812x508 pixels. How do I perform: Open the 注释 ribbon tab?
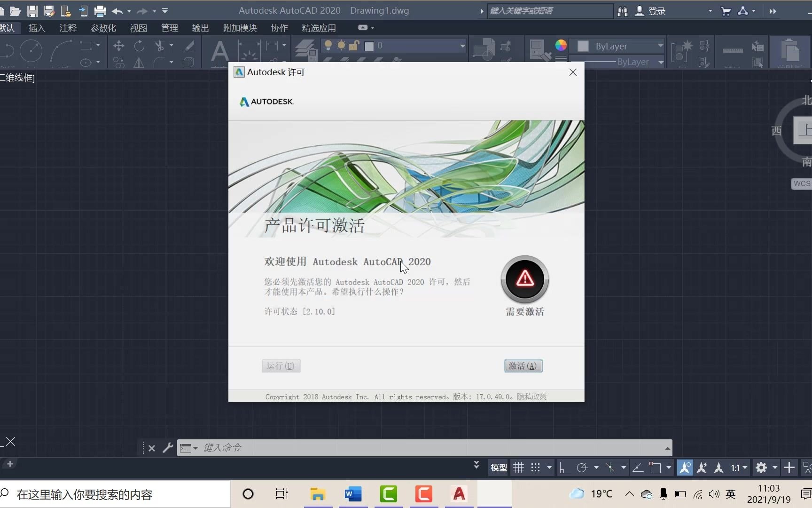tap(68, 28)
